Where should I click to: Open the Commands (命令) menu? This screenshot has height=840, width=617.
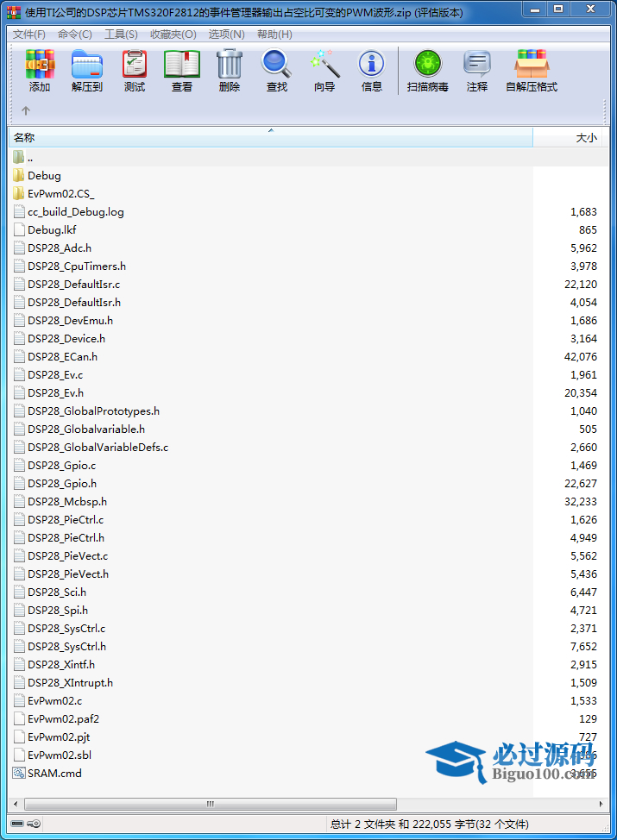click(x=75, y=34)
